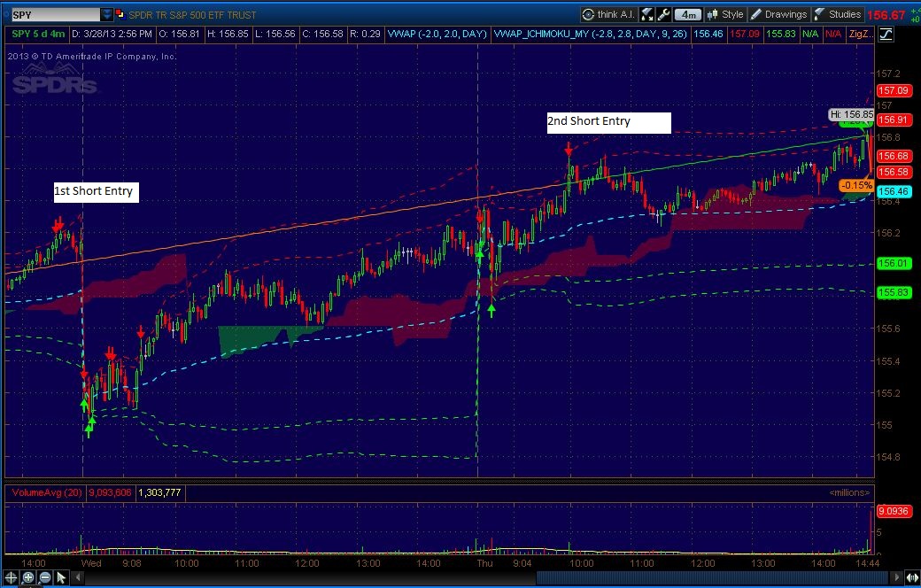The height and width of the screenshot is (588, 921).
Task: Open chart settings with the wrench icon
Action: [x=663, y=14]
